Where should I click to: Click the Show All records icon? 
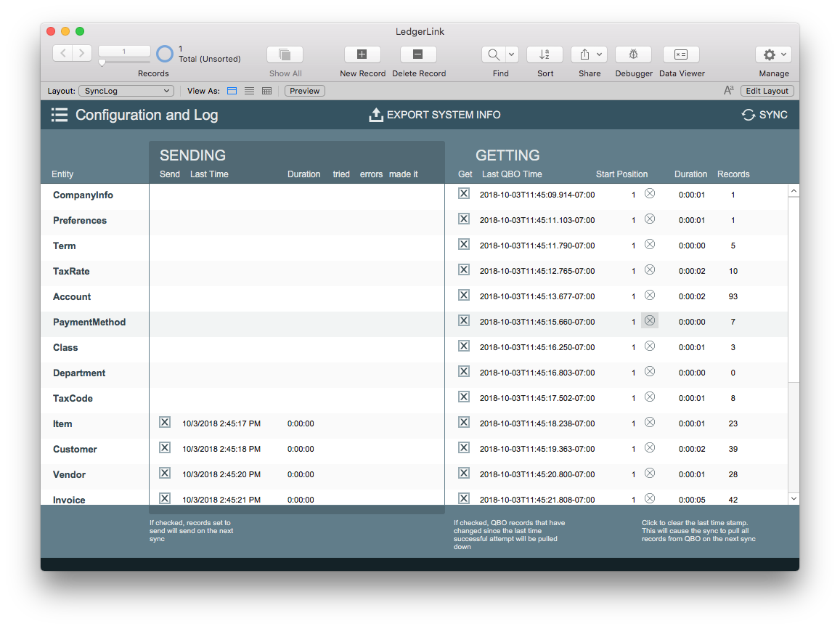tap(285, 54)
